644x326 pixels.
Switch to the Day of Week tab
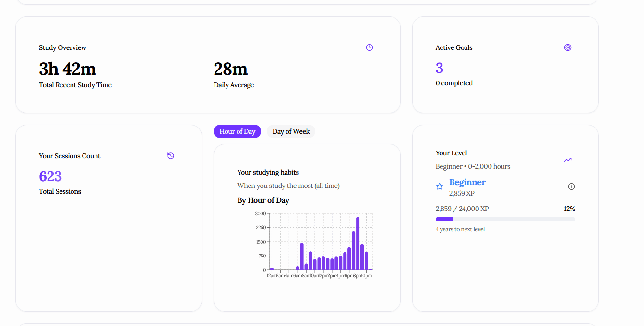tap(291, 131)
